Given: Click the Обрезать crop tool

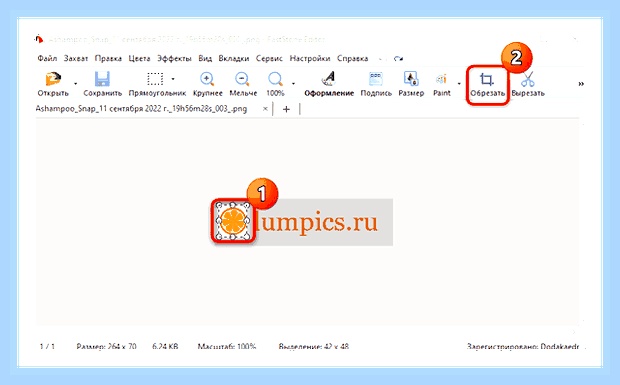Looking at the screenshot, I should click(487, 85).
